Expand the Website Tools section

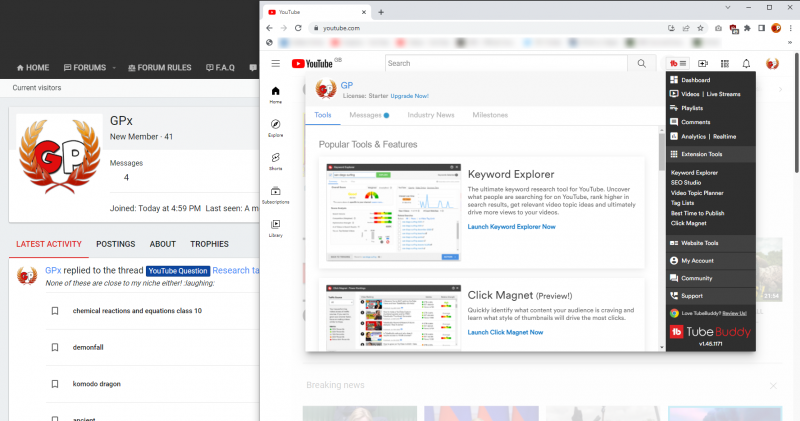(710, 243)
